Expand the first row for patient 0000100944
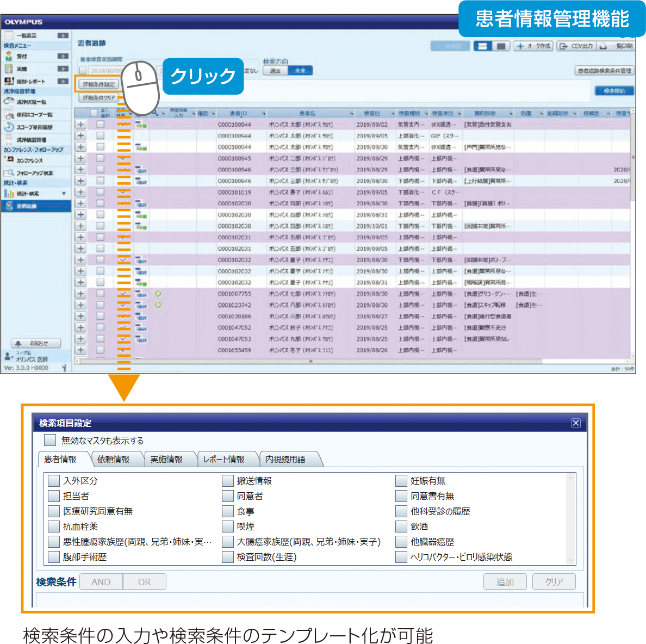 [x=80, y=125]
